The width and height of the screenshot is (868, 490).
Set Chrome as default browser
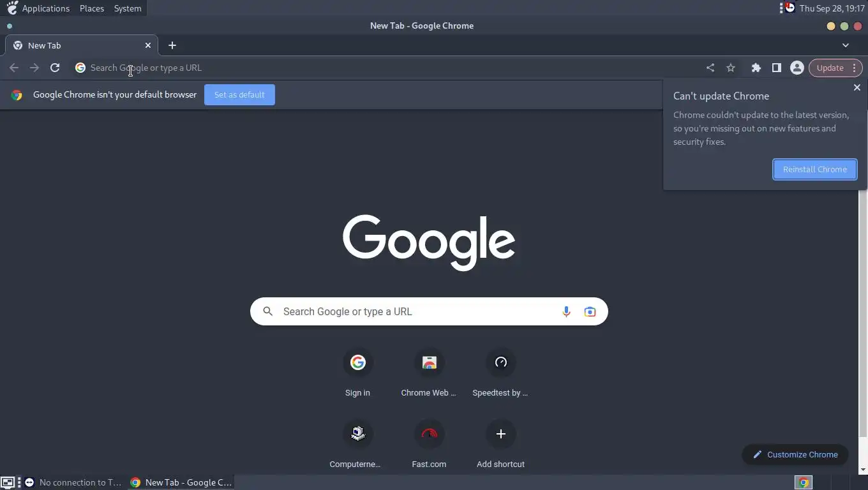(x=239, y=94)
